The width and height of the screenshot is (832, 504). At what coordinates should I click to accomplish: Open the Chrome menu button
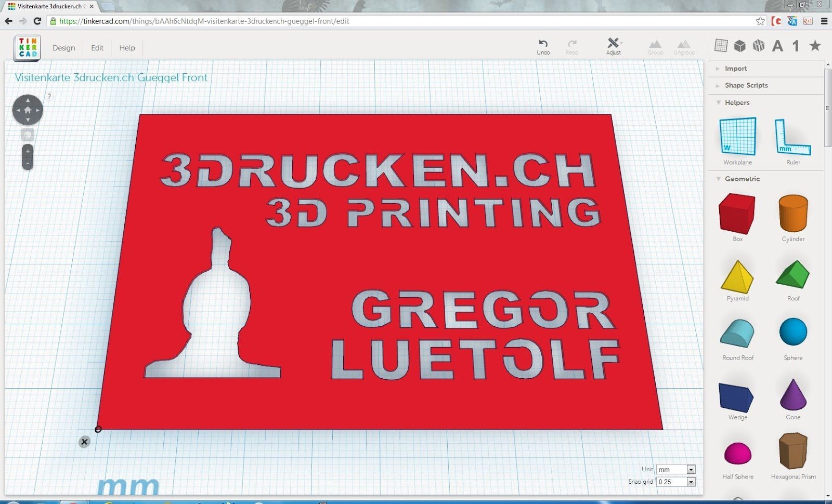(824, 21)
